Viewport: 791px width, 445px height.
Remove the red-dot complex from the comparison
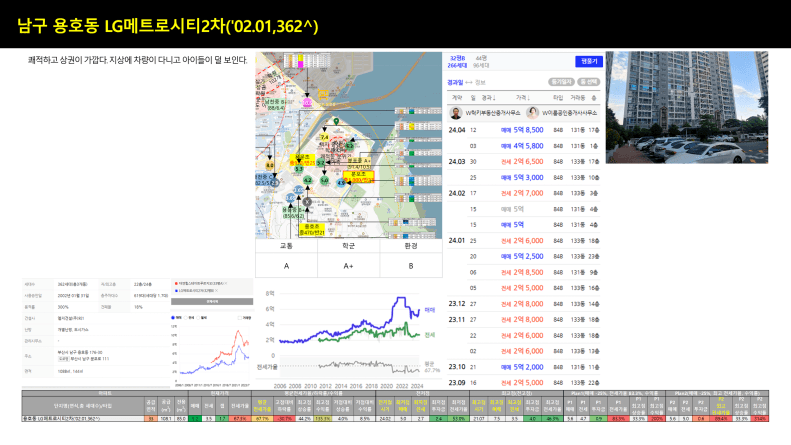click(225, 284)
